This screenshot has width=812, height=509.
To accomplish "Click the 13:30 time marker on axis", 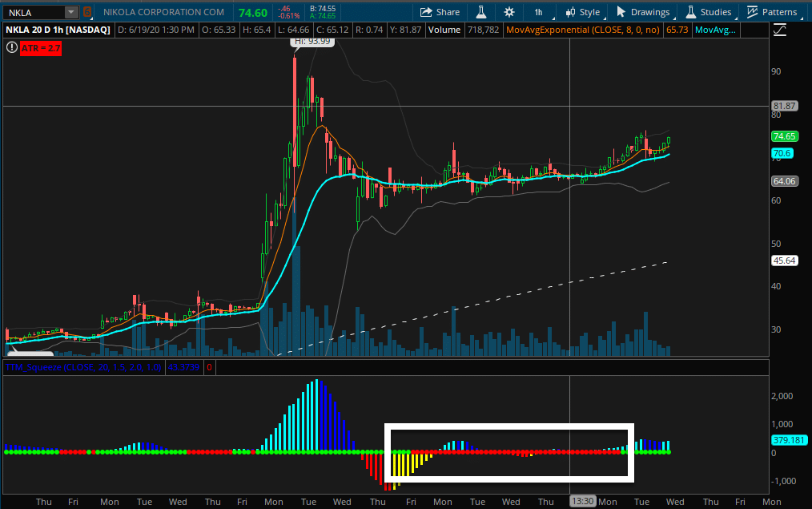I will click(583, 501).
